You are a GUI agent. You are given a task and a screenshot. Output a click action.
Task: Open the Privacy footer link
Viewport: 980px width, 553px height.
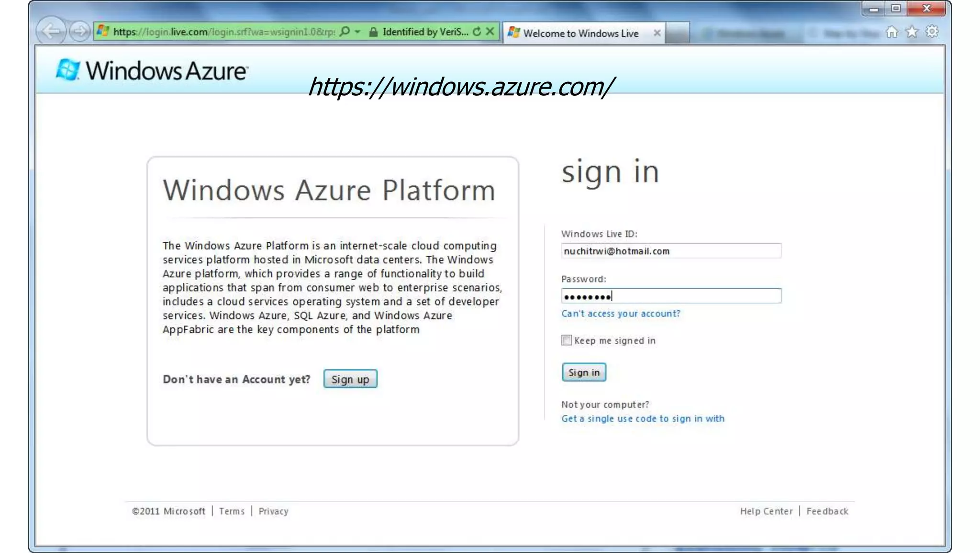pos(273,511)
